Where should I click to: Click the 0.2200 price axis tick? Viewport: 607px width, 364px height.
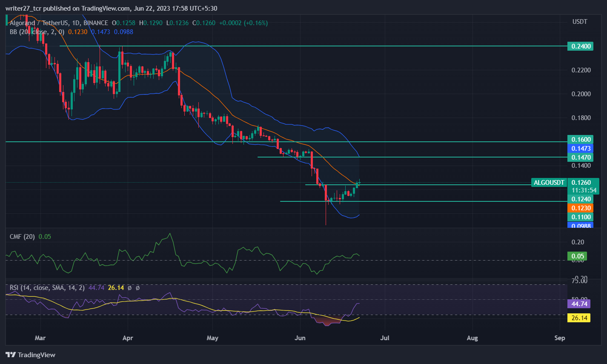[x=581, y=70]
